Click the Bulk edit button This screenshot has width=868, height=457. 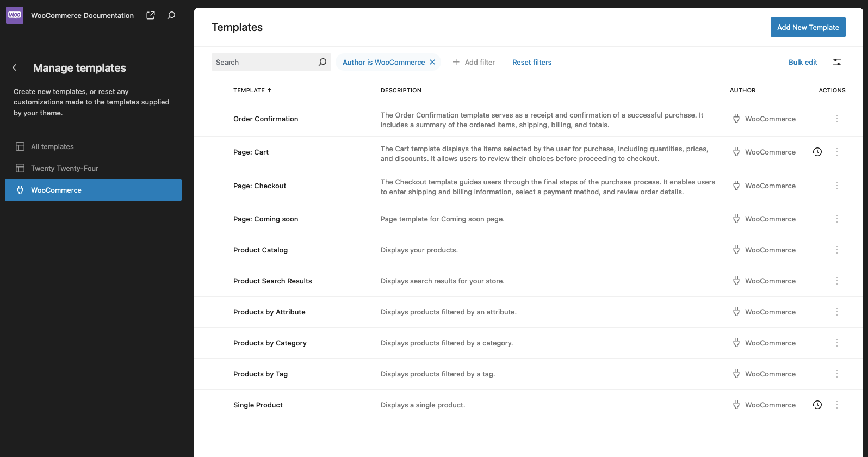[x=803, y=62]
